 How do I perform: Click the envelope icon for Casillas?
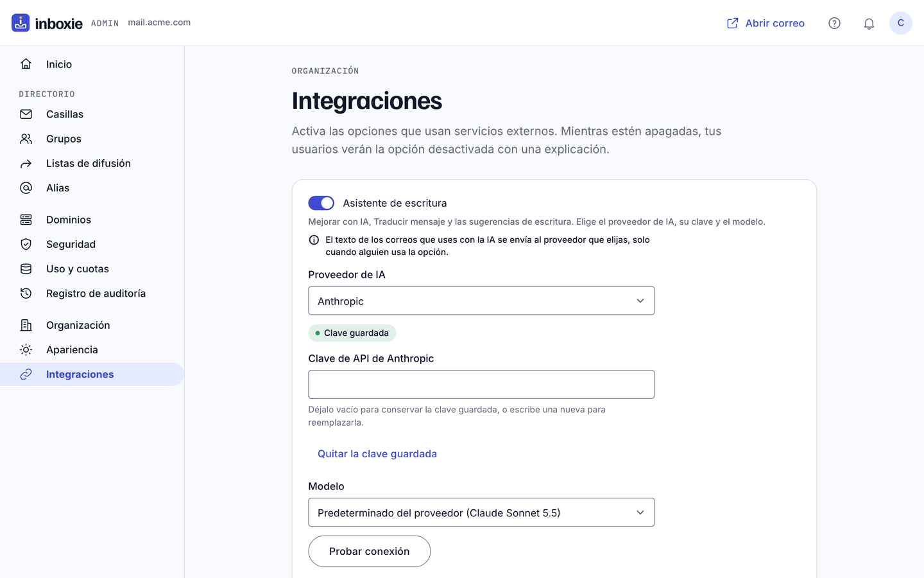tap(26, 114)
